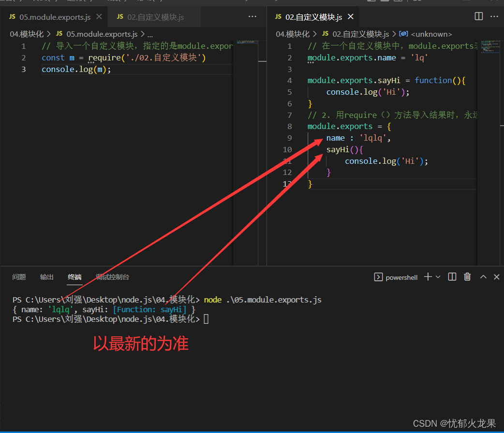
Task: Click the comment on line 7 of right editor
Action: point(392,115)
